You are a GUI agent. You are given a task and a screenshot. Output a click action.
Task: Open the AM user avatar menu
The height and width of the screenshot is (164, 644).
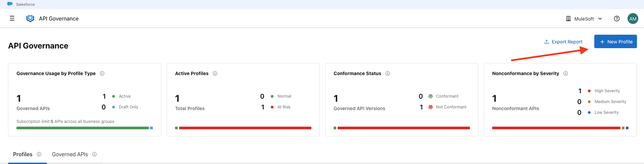point(633,19)
